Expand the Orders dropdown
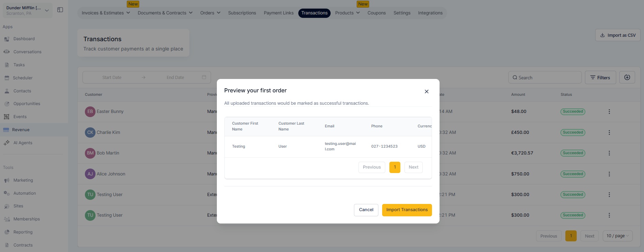The height and width of the screenshot is (252, 644). [x=210, y=13]
